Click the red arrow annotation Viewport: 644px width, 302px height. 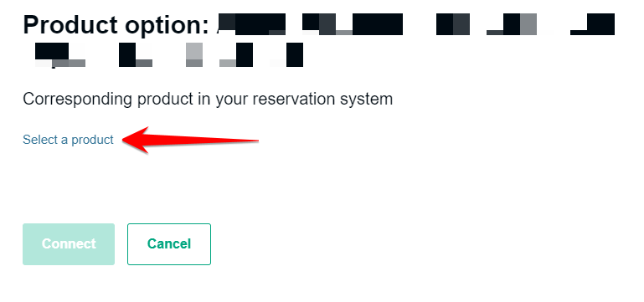[x=190, y=140]
